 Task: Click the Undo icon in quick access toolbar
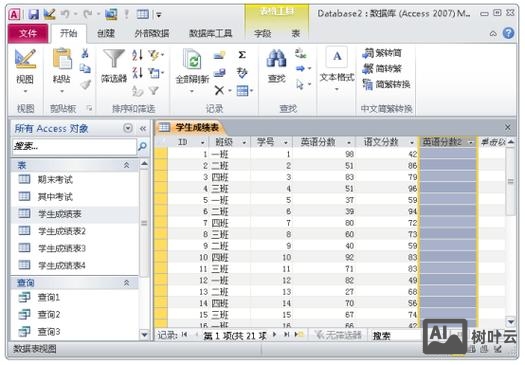(65, 14)
